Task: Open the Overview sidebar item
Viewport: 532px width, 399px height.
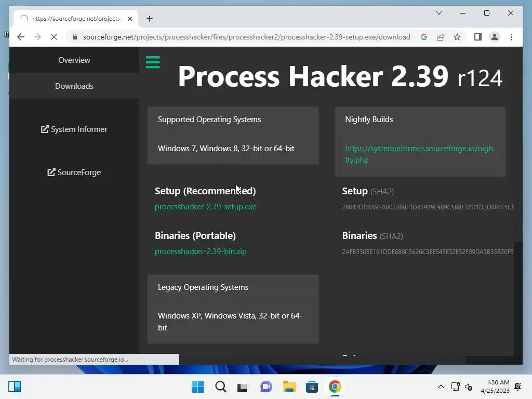Action: tap(74, 60)
